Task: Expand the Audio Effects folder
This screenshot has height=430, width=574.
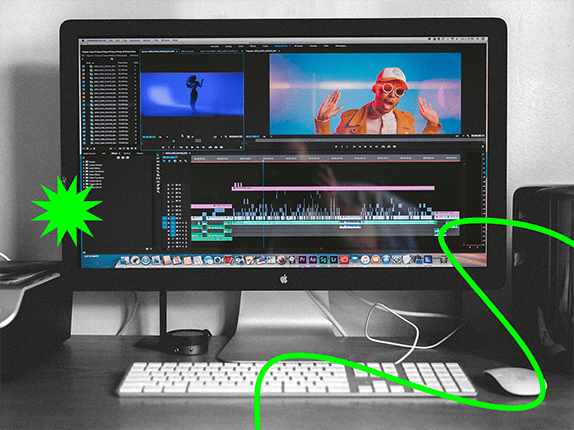Action: tap(83, 168)
